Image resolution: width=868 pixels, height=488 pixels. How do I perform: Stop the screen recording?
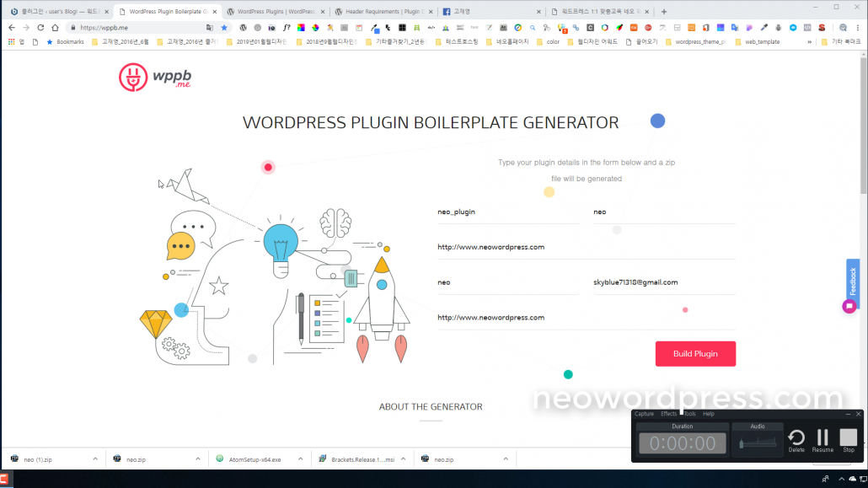point(849,438)
